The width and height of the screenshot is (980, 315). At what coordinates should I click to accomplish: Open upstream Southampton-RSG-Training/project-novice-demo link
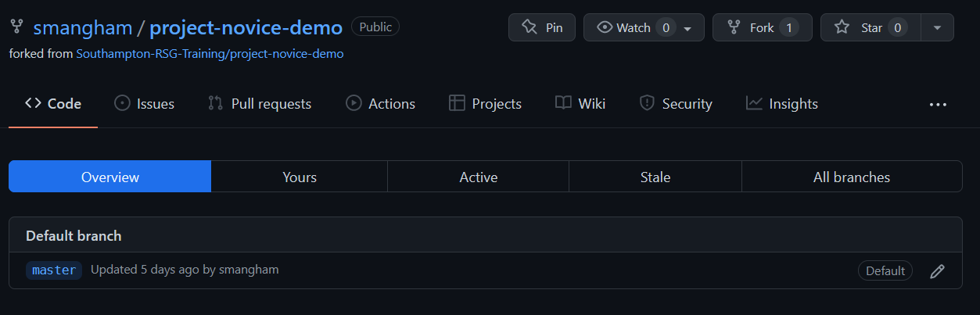coord(210,54)
